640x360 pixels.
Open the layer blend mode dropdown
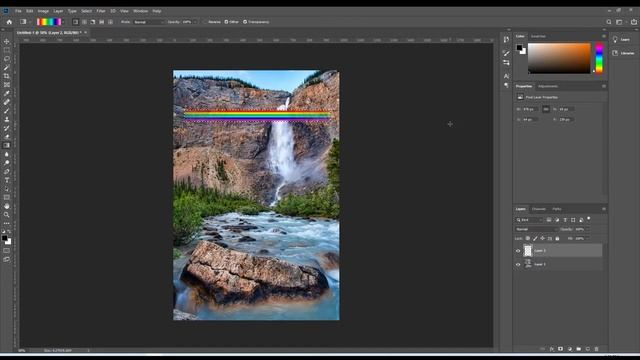click(x=536, y=229)
